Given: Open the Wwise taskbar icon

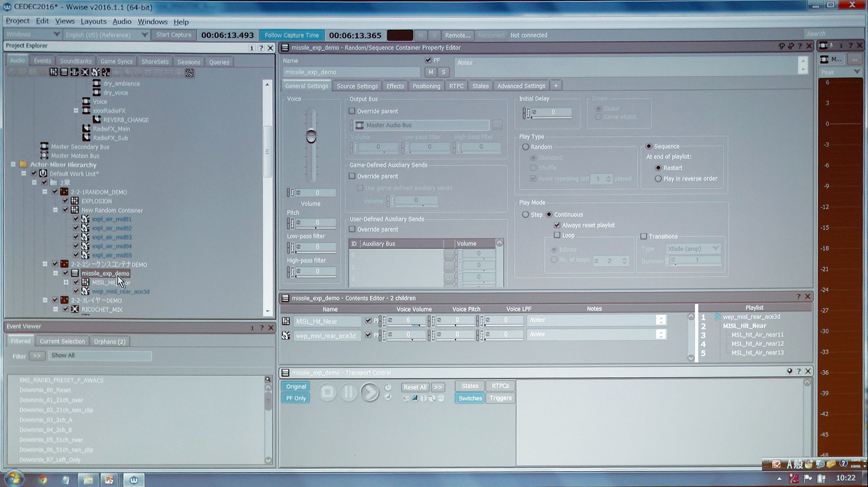Looking at the screenshot, I should 134,480.
